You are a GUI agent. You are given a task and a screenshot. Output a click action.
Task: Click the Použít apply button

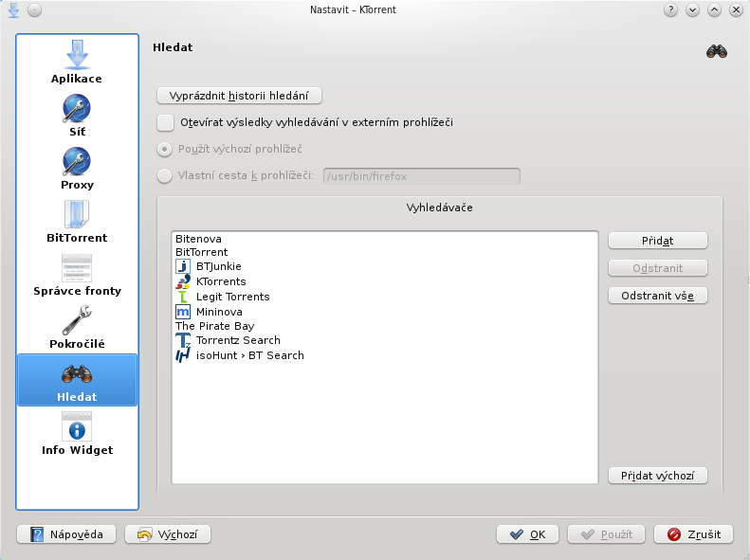[607, 534]
